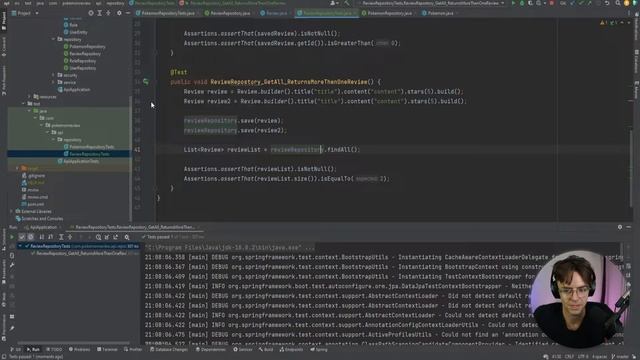
Task: Stop the running process in main toolbar
Action: pos(552,3)
